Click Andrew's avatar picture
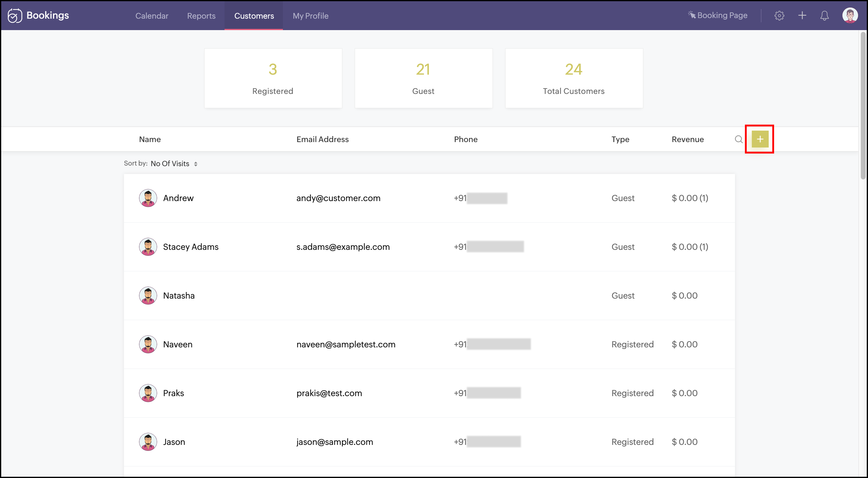Screen dimensions: 868x478 click(x=148, y=198)
